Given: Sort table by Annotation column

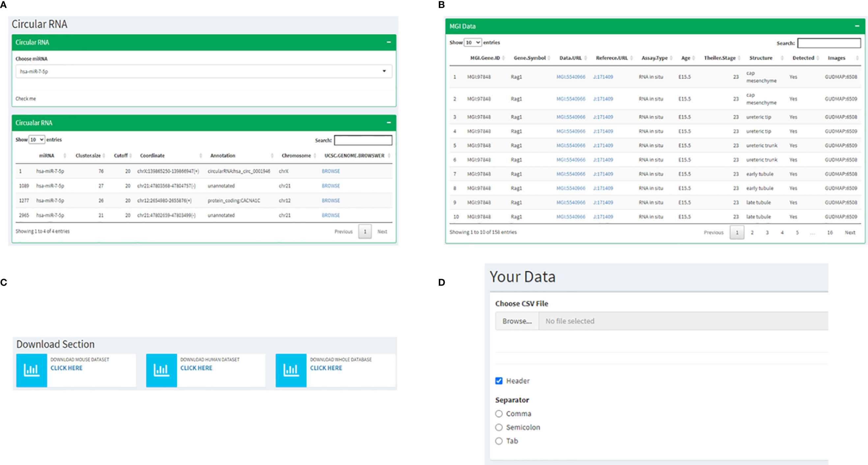Looking at the screenshot, I should pyautogui.click(x=223, y=156).
